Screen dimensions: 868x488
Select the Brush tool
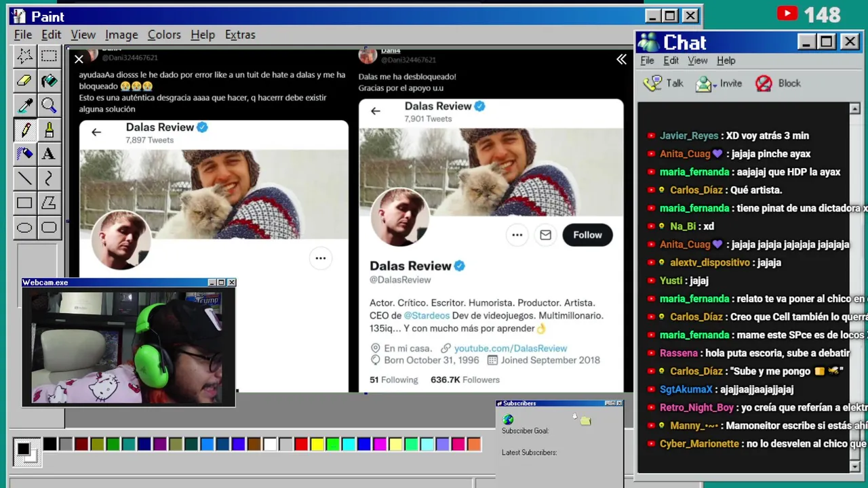pos(49,129)
